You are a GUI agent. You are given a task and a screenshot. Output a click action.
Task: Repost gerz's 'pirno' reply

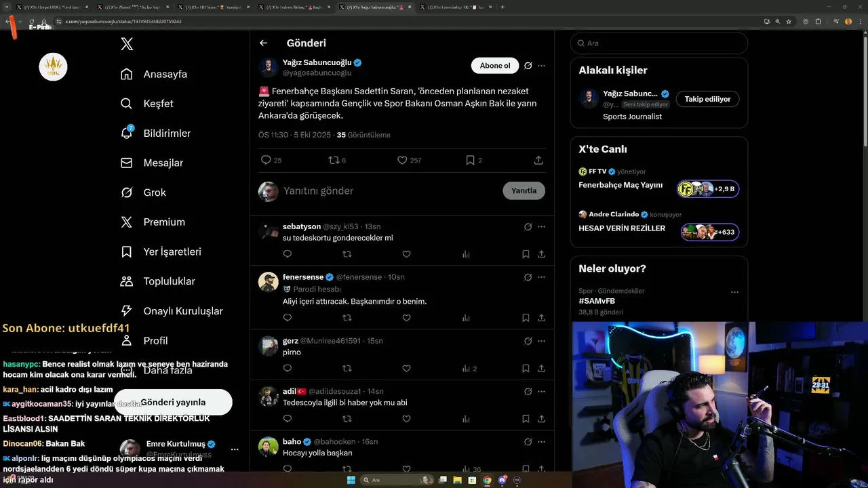pyautogui.click(x=347, y=369)
